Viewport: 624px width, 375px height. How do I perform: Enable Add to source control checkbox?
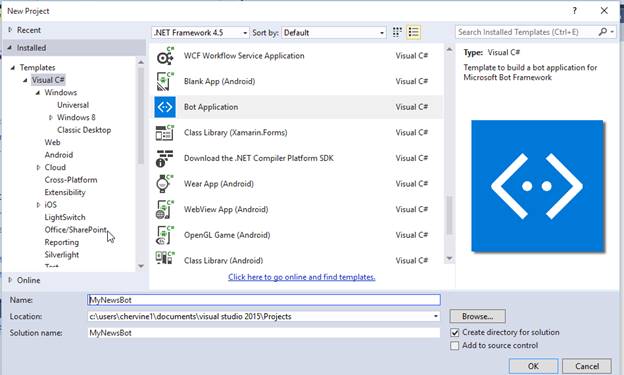tap(454, 346)
